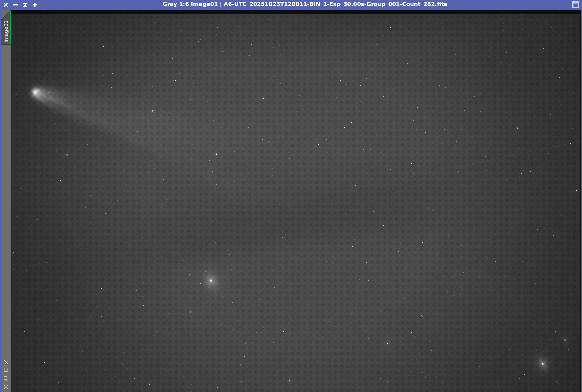This screenshot has width=582, height=392.
Task: Click the overlapping squares duplicate icon
Action: [6, 379]
